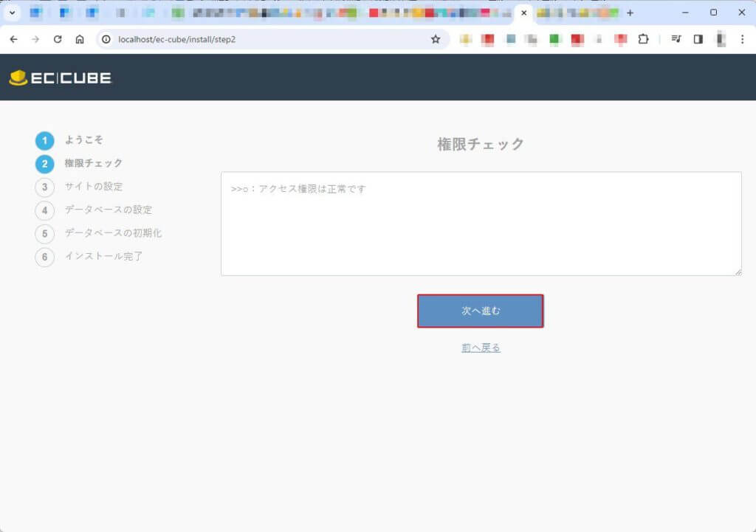Bookmark this page with the star icon
This screenshot has height=532, width=756.
[436, 39]
